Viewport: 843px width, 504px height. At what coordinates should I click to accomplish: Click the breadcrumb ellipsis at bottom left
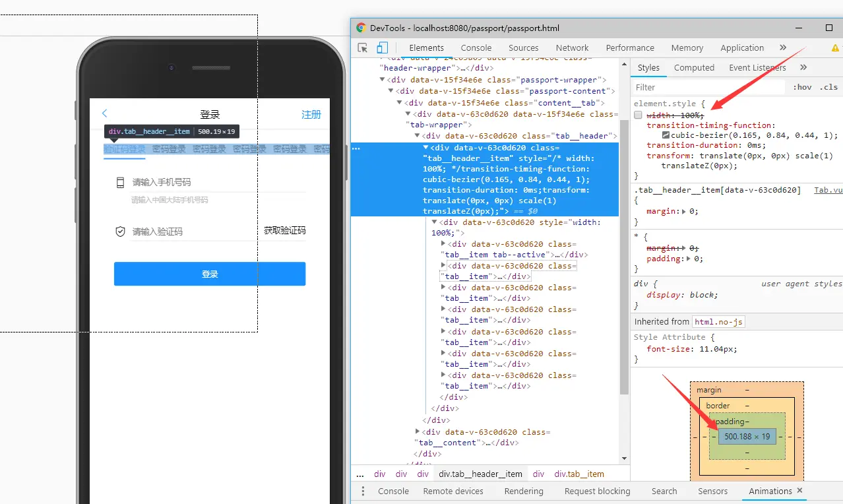(x=360, y=474)
